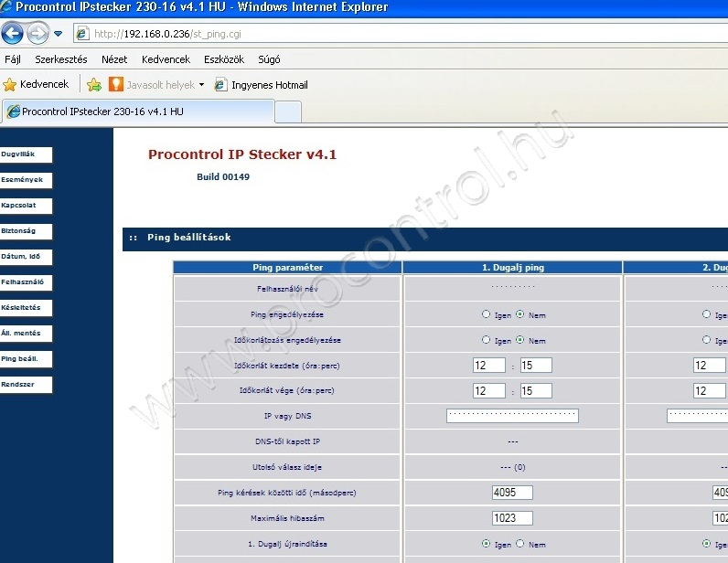Click Időkorlát vége hour field, socket 2

(710, 391)
